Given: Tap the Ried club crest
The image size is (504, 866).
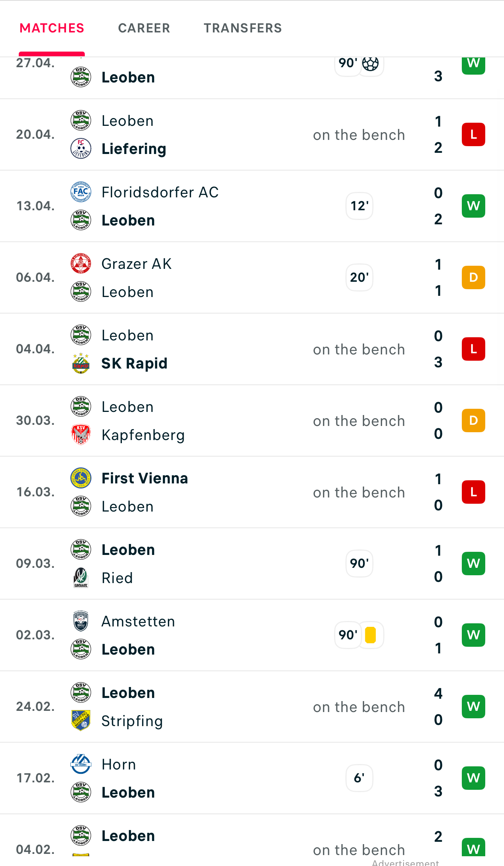Looking at the screenshot, I should (x=81, y=578).
